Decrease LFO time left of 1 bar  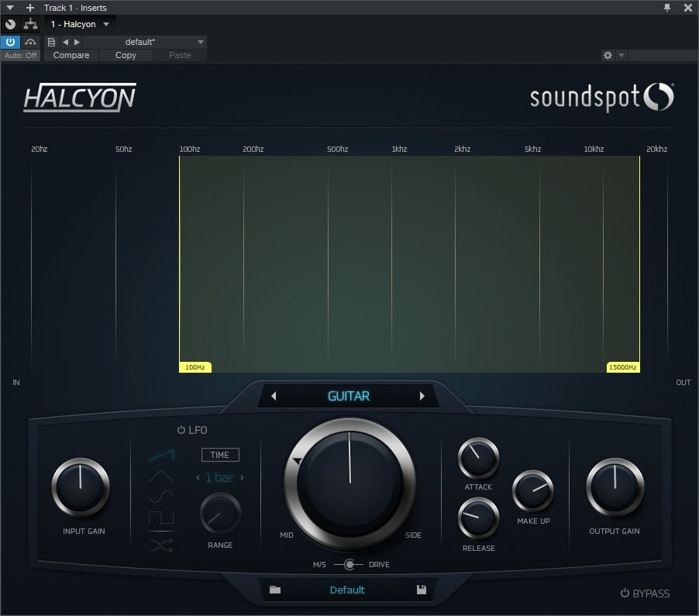(x=198, y=478)
